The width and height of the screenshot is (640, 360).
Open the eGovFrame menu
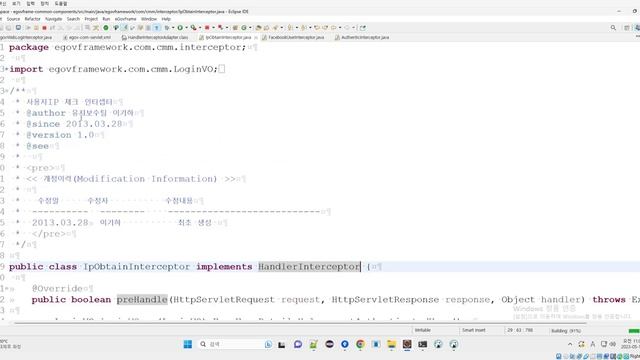click(125, 19)
